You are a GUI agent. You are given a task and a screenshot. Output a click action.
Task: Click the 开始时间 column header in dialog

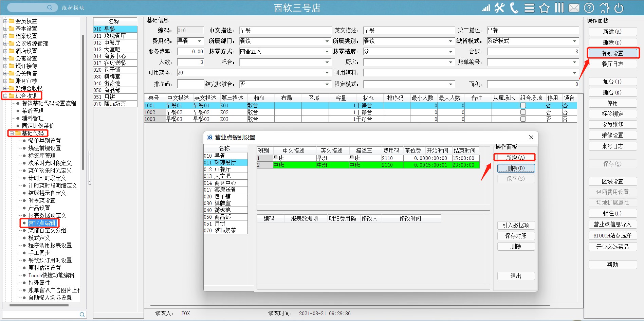coord(437,150)
